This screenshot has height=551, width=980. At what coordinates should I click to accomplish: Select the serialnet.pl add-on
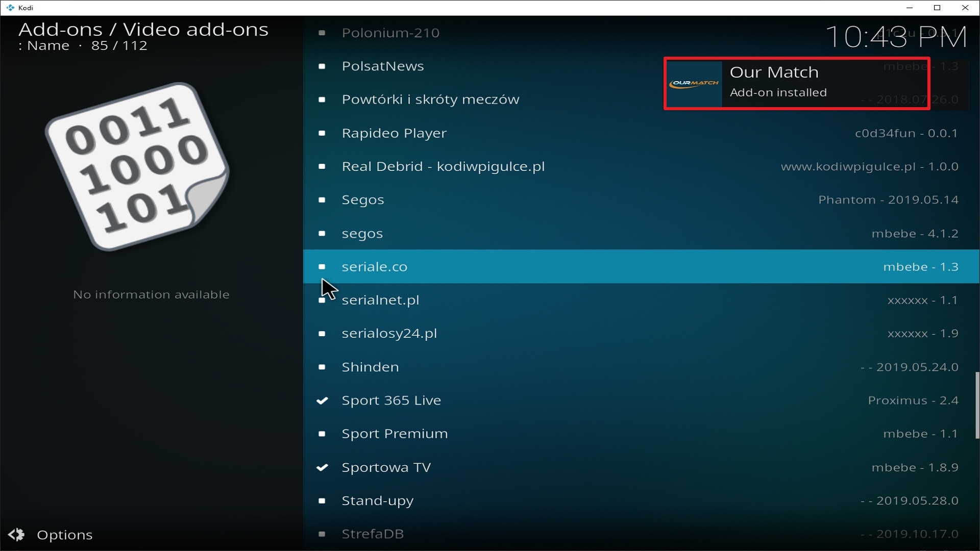pyautogui.click(x=641, y=300)
